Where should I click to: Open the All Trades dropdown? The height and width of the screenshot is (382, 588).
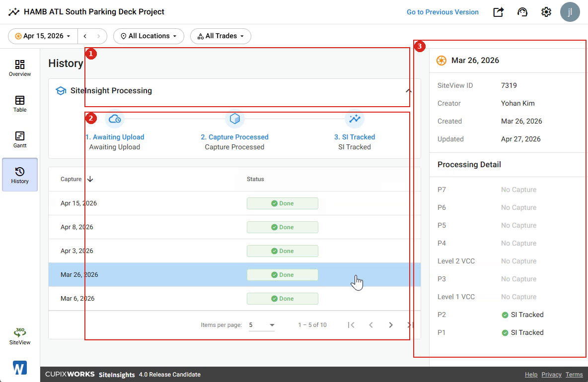click(220, 36)
